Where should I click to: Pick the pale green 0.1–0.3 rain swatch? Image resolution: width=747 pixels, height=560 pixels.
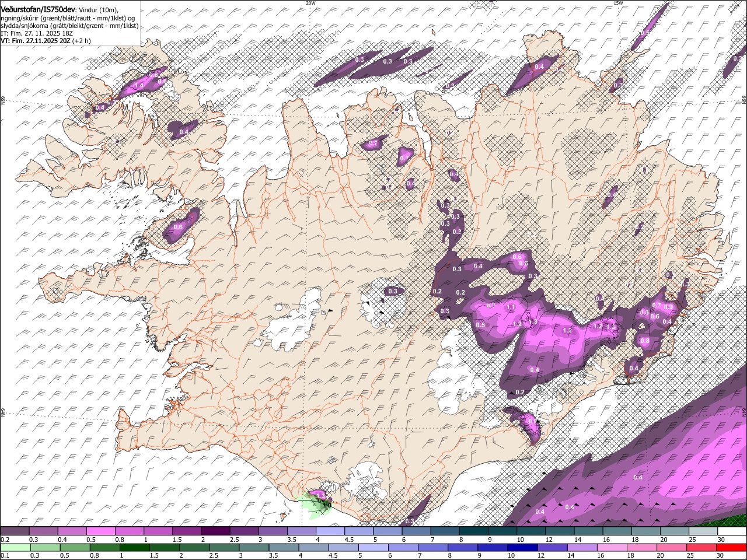coord(15,548)
